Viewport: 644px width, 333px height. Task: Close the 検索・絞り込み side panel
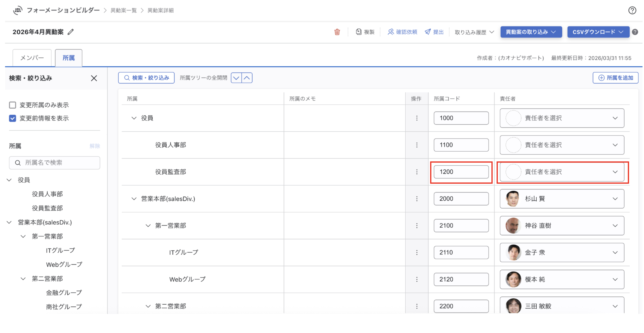point(94,78)
